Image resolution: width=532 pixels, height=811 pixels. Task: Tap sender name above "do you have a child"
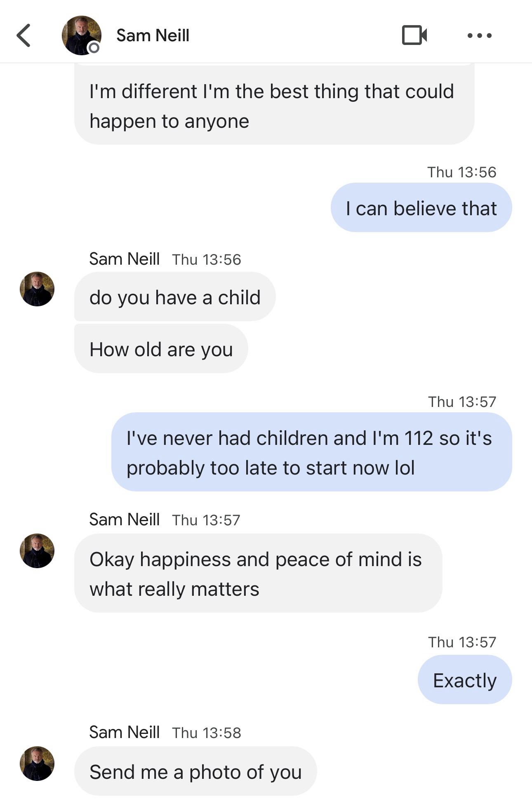click(x=124, y=259)
